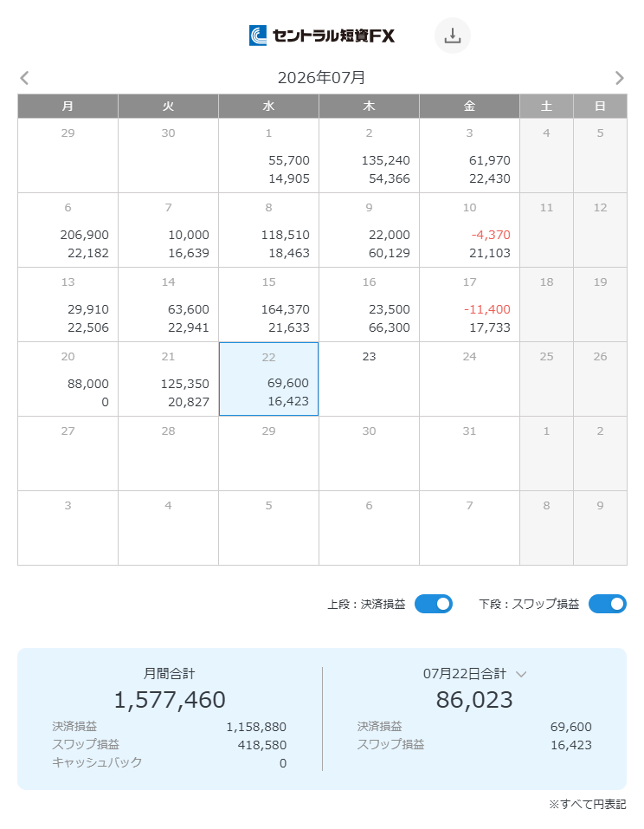Go to next month arrow
The image size is (644, 829).
[619, 78]
